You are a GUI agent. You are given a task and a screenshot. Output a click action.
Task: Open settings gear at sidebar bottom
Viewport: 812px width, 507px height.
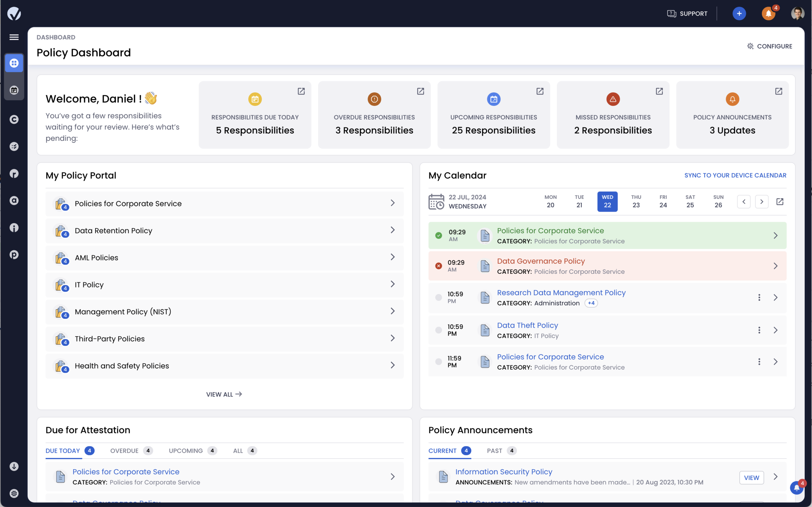pyautogui.click(x=14, y=493)
